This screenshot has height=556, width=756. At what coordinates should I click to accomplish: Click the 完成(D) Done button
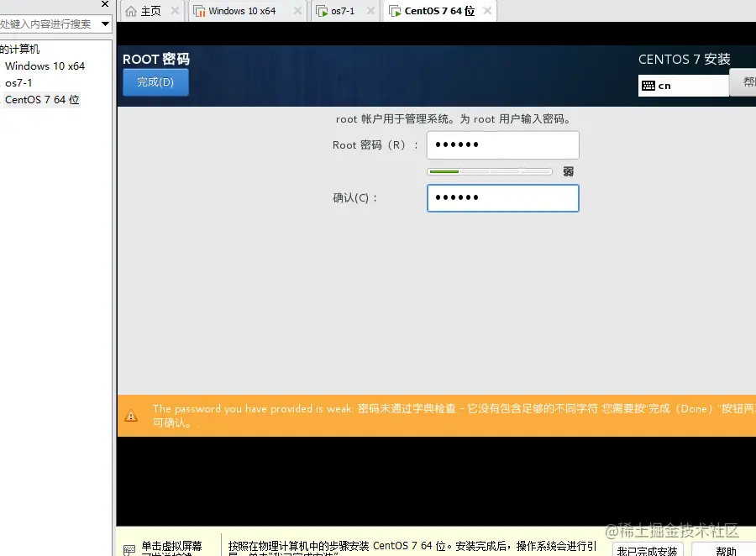click(x=155, y=82)
